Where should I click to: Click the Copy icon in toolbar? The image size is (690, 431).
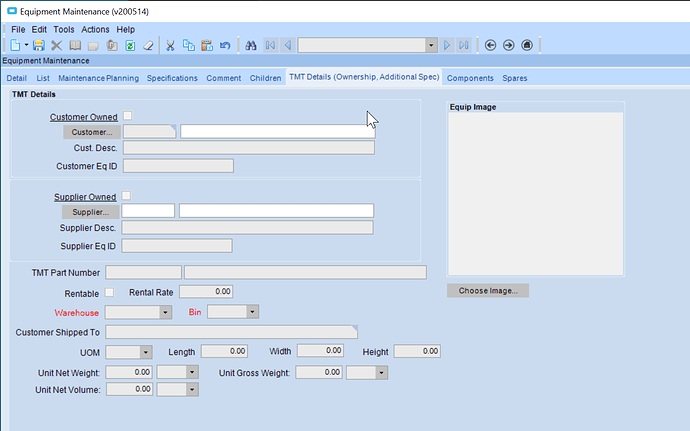tap(188, 45)
